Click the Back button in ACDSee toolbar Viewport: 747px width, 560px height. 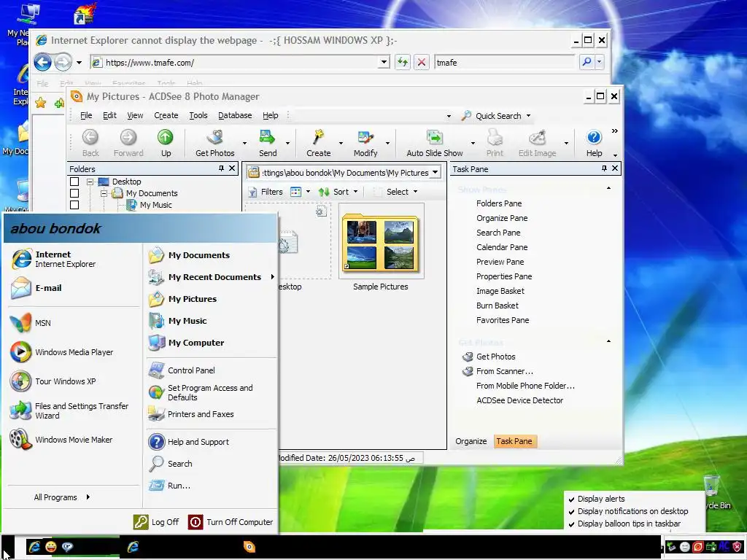tap(90, 143)
